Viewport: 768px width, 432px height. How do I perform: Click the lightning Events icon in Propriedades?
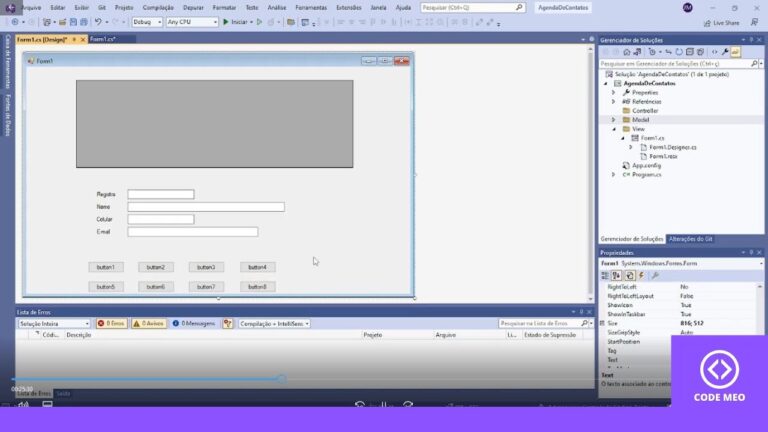642,276
